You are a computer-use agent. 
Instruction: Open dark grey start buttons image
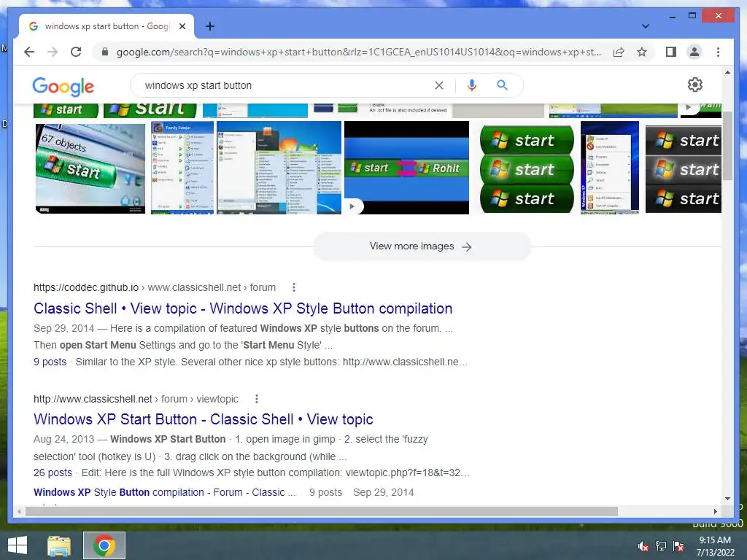click(683, 169)
